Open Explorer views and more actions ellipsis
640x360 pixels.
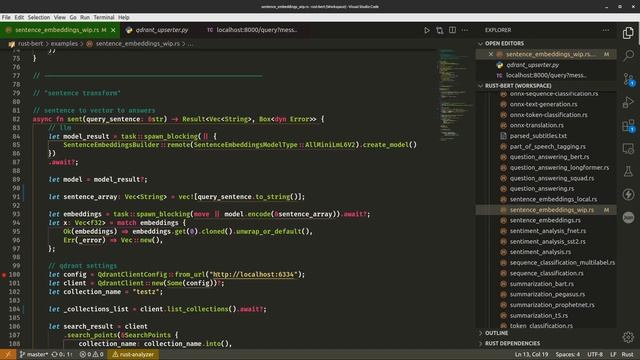[606, 30]
